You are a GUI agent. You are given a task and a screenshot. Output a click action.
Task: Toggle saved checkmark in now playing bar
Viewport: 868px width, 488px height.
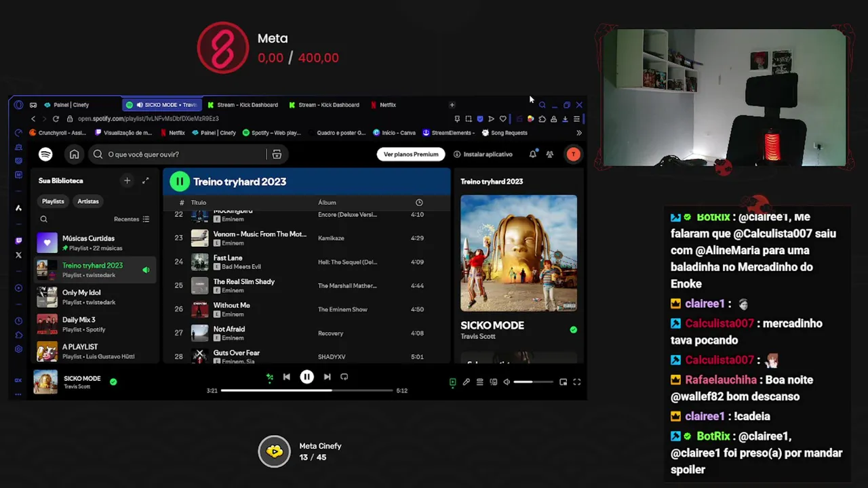[113, 382]
